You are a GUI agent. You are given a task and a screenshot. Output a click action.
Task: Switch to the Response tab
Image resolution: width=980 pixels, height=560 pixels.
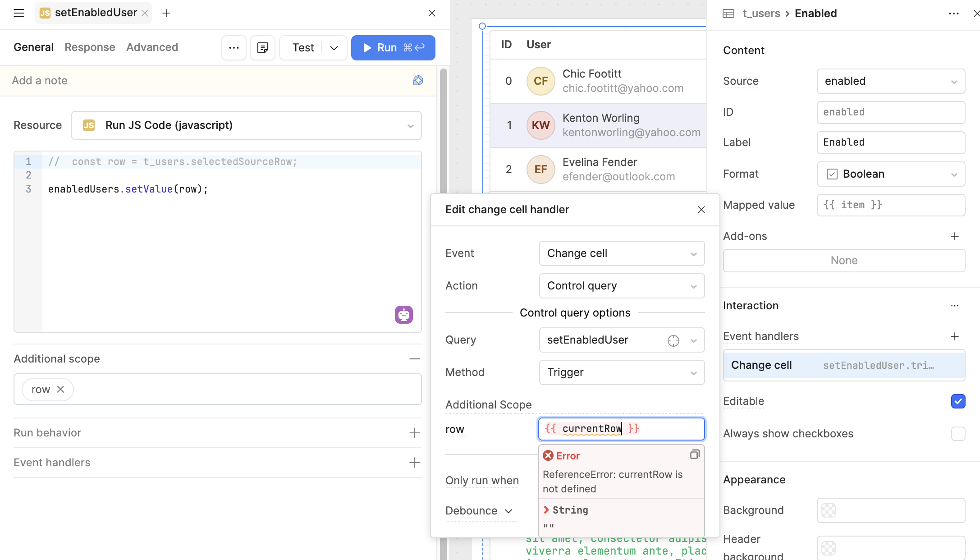click(90, 47)
